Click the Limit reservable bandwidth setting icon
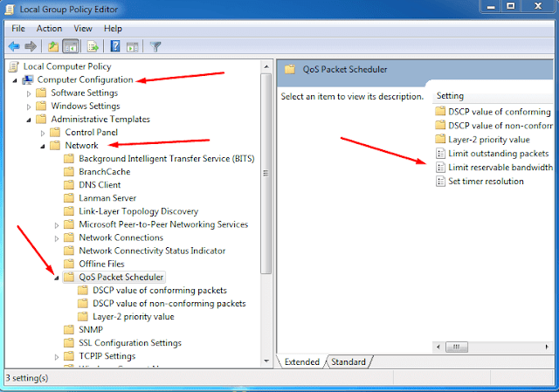559x392 pixels. (440, 168)
